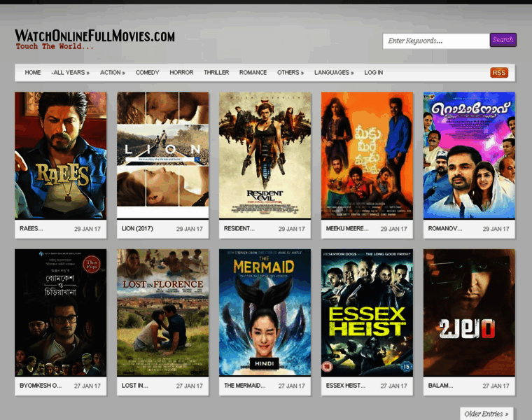
Task: Open the Thriller category
Action: click(x=216, y=73)
